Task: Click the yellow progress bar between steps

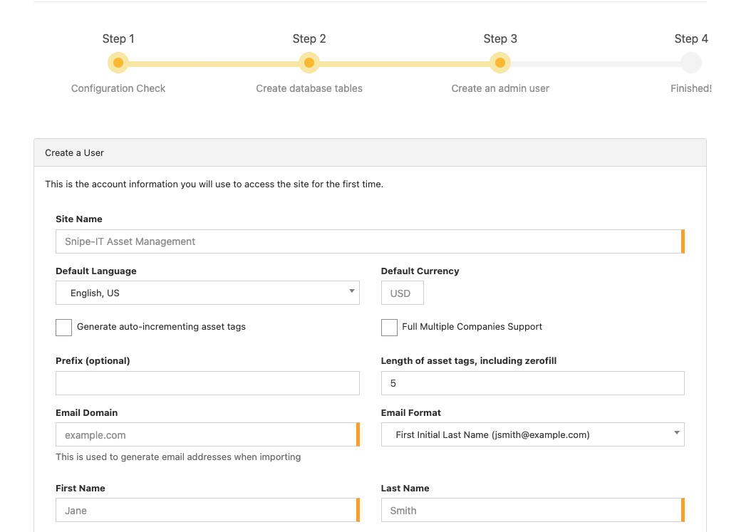Action: tap(214, 63)
